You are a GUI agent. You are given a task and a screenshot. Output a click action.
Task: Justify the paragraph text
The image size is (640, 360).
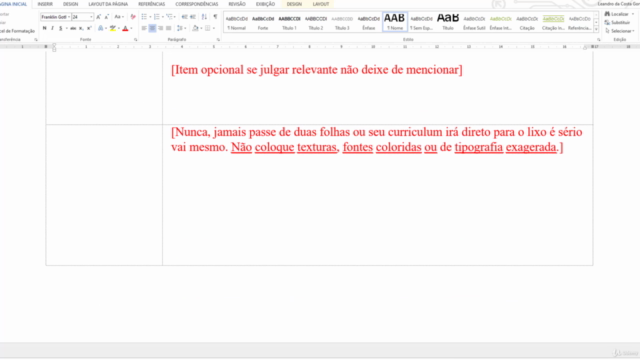(x=169, y=28)
